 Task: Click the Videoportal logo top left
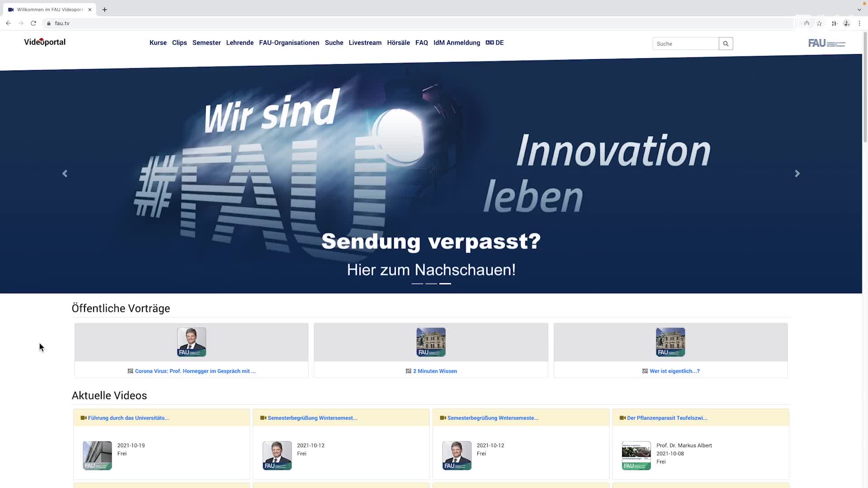(44, 42)
